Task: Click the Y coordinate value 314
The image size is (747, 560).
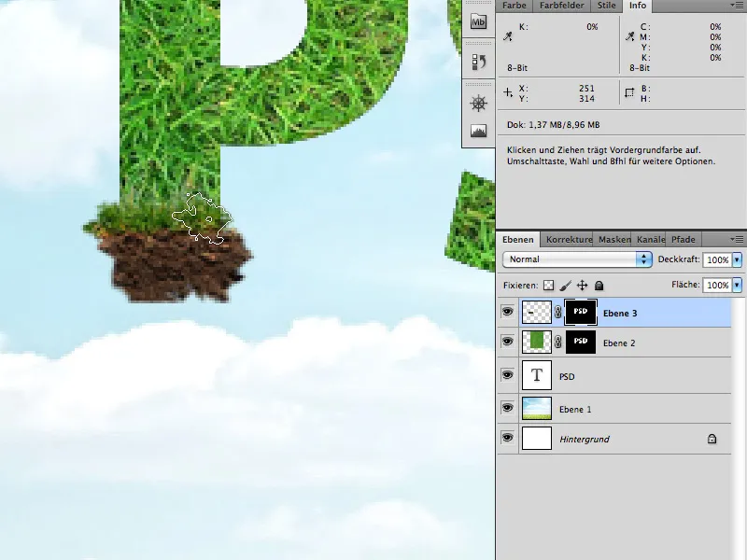Action: pos(586,99)
